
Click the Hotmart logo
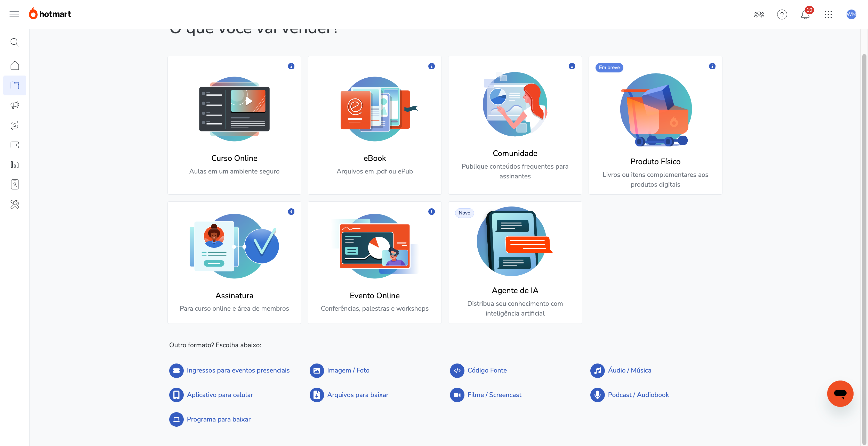click(x=50, y=14)
